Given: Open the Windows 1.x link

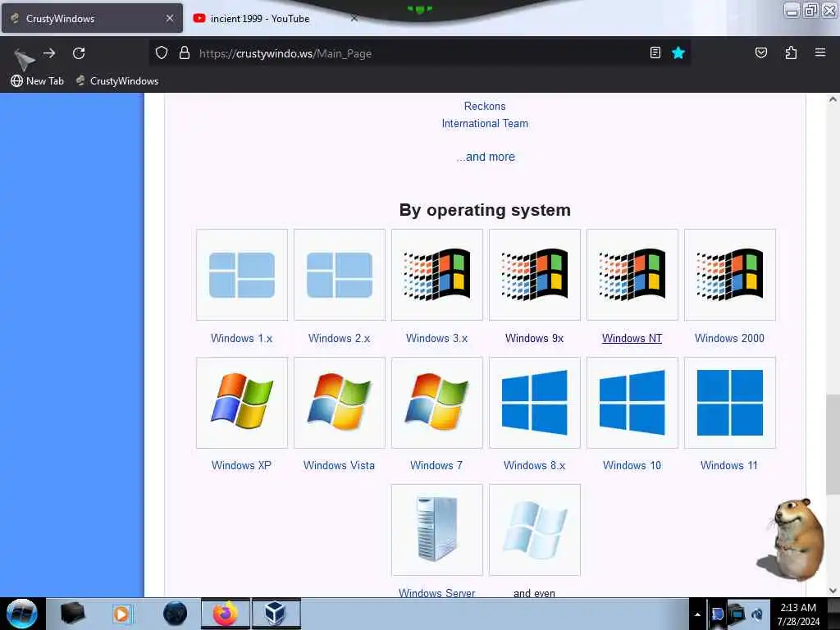Looking at the screenshot, I should [242, 338].
